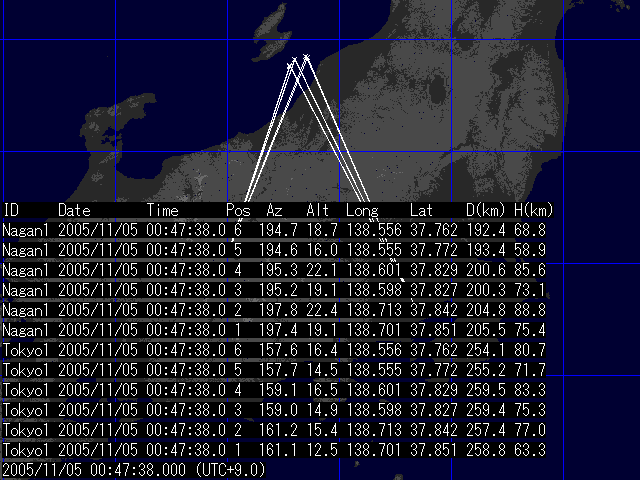Select the height value 88.8
This screenshot has width=640, height=480.
[x=530, y=310]
